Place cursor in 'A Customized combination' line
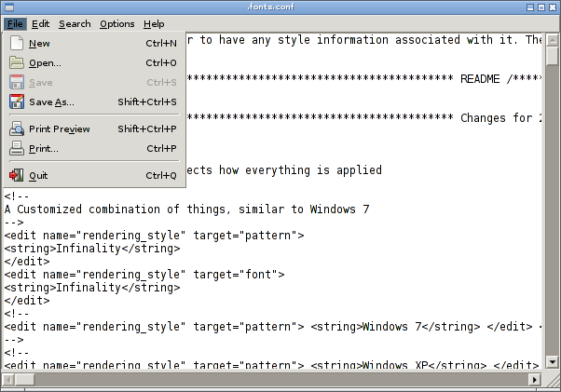Screen dimensions: 561x392 186,210
